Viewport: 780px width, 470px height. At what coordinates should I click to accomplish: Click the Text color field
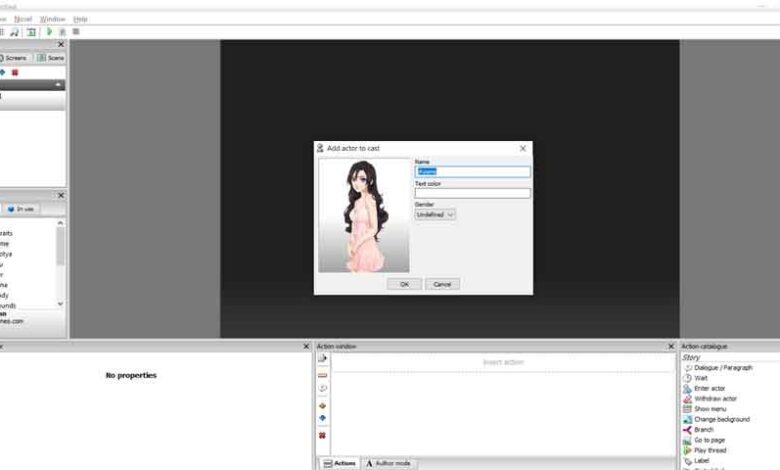pyautogui.click(x=472, y=193)
